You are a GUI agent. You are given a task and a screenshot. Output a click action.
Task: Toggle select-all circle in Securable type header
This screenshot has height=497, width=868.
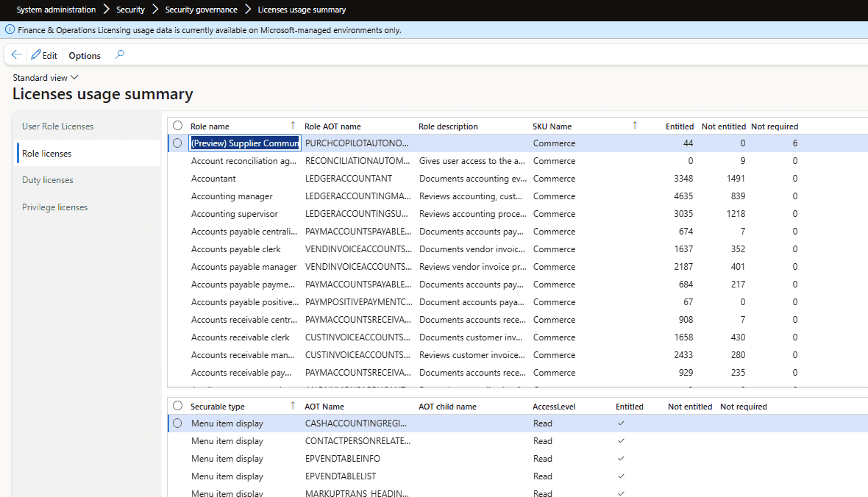(177, 406)
